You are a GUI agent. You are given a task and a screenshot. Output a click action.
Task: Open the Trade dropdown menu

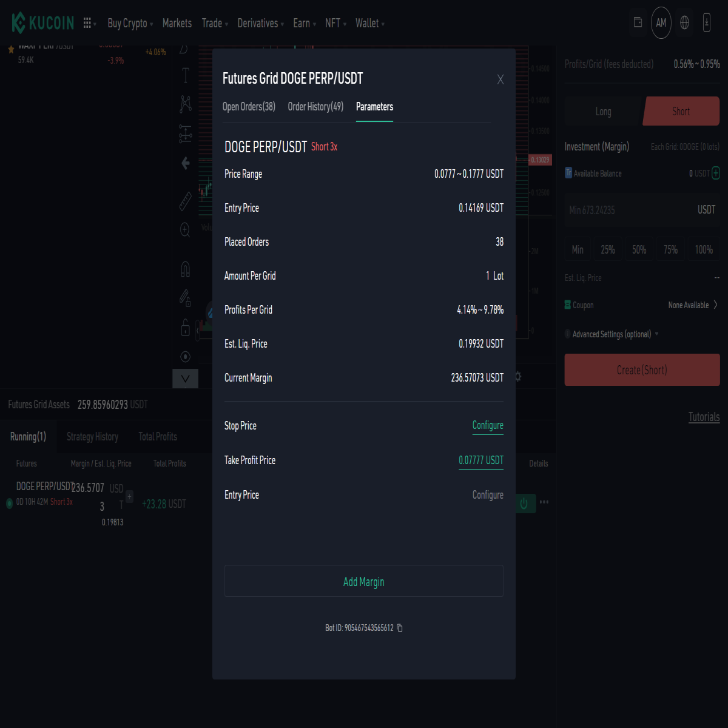215,23
